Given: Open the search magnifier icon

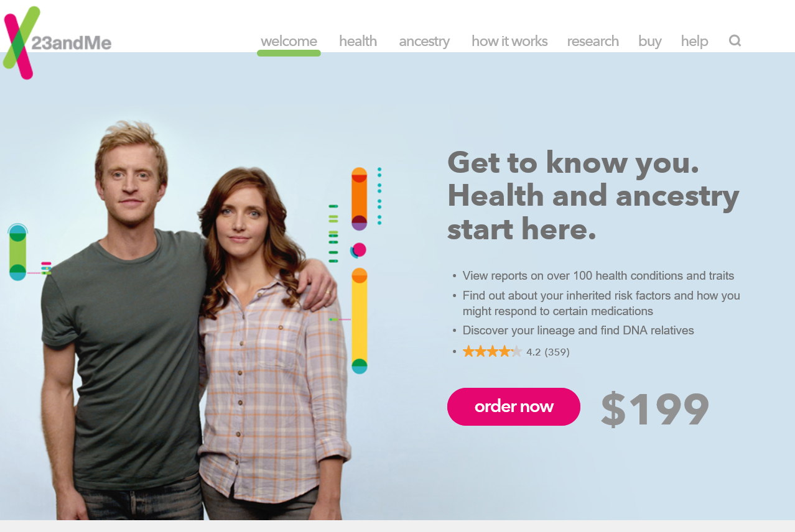Looking at the screenshot, I should point(735,41).
